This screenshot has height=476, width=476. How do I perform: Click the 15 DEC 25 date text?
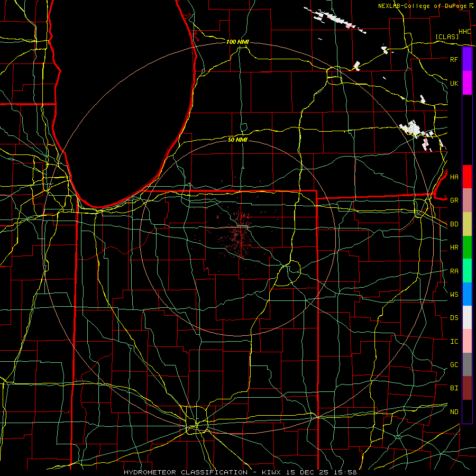[x=307, y=472]
